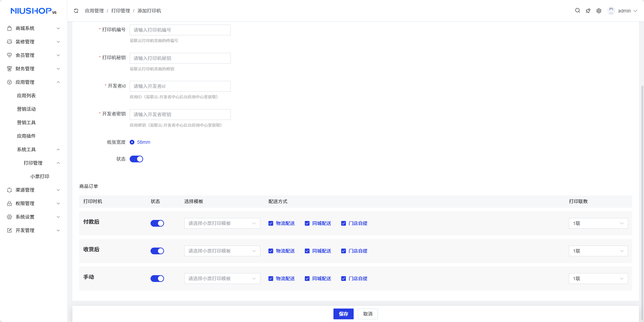Click the 取消 button
This screenshot has width=644, height=322.
[x=368, y=314]
